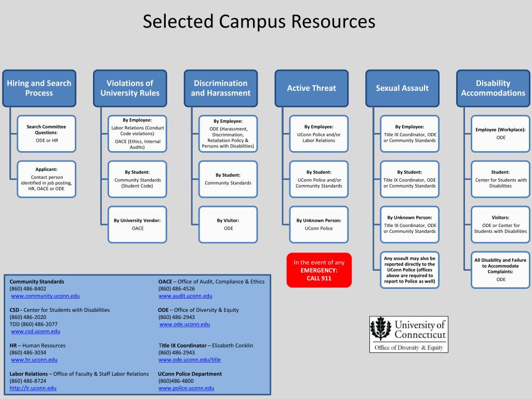Click the red EMERGENCY: CALL 911 box
The image size is (532, 399).
319,270
